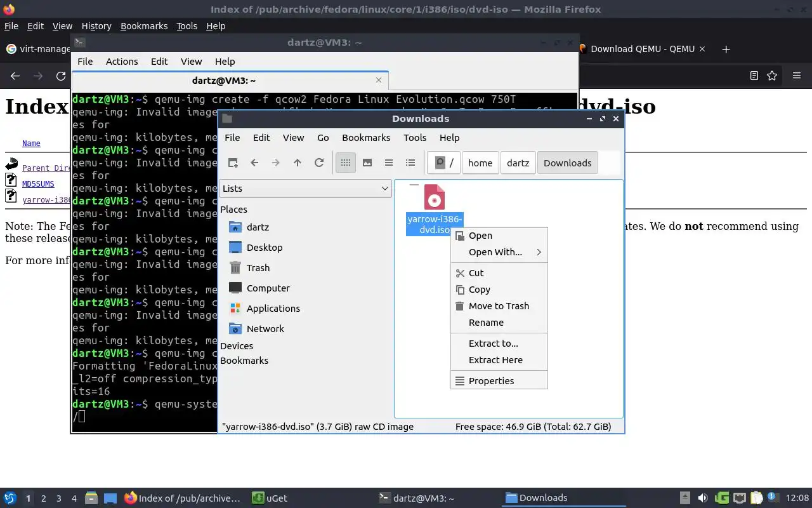Screen dimensions: 812x508
Task: Switch to uGet in taskbar
Action: point(270,498)
